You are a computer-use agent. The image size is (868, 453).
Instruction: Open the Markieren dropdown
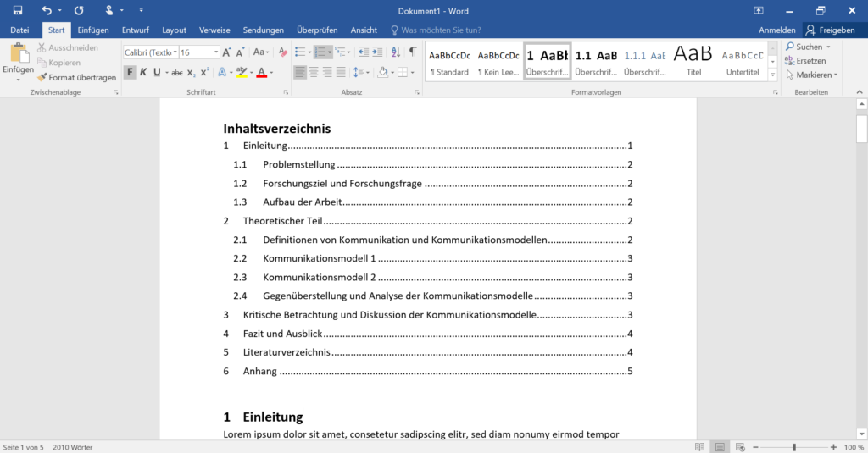[x=811, y=75]
